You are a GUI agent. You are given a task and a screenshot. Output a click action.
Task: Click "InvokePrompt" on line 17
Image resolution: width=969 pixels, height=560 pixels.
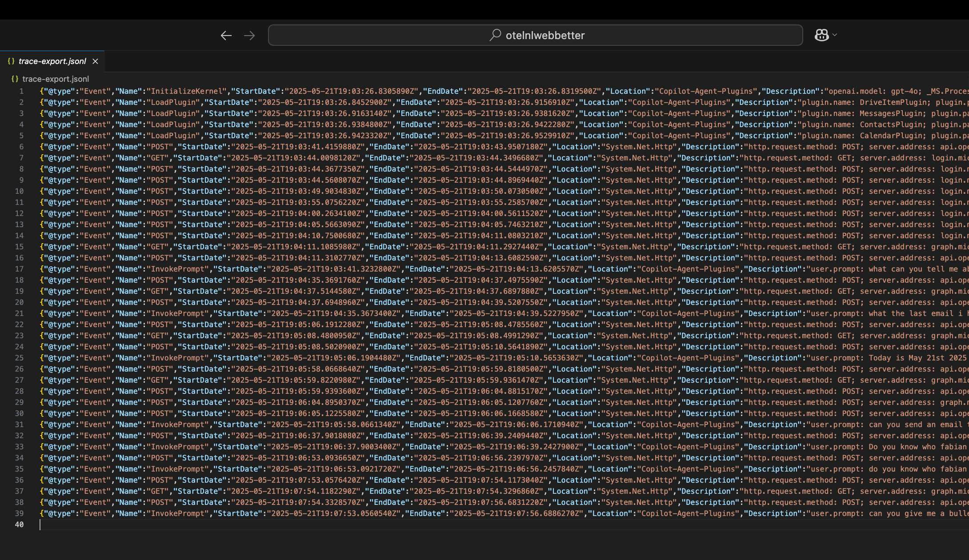point(178,269)
